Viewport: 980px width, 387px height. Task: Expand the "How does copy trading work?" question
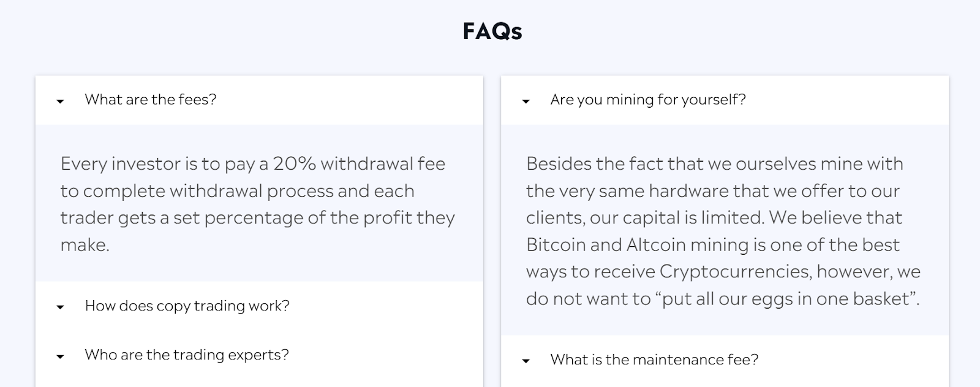[x=187, y=306]
